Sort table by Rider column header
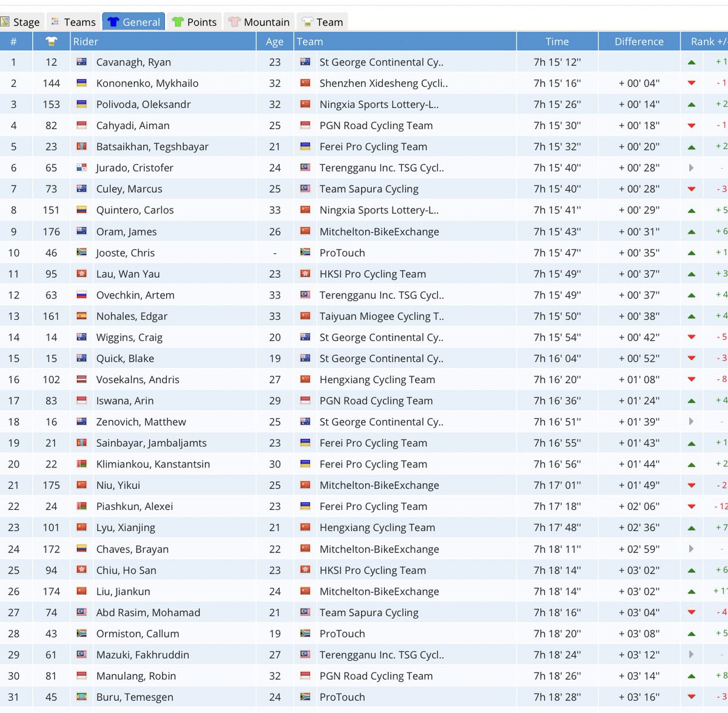 (163, 41)
